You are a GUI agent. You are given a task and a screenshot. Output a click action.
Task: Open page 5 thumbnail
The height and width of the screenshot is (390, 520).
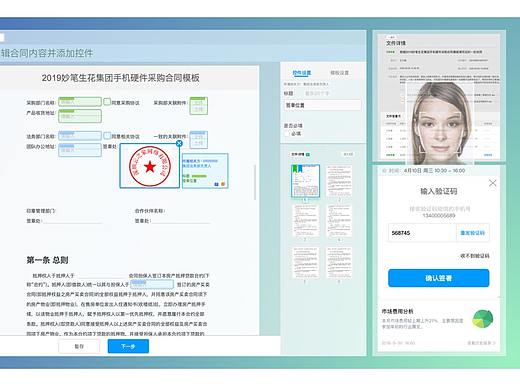(x=305, y=263)
